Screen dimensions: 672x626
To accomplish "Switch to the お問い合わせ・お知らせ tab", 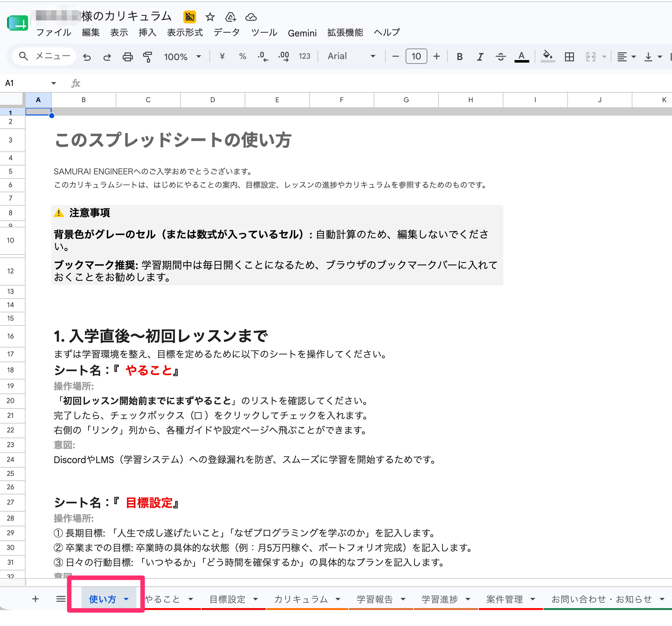I will point(602,599).
